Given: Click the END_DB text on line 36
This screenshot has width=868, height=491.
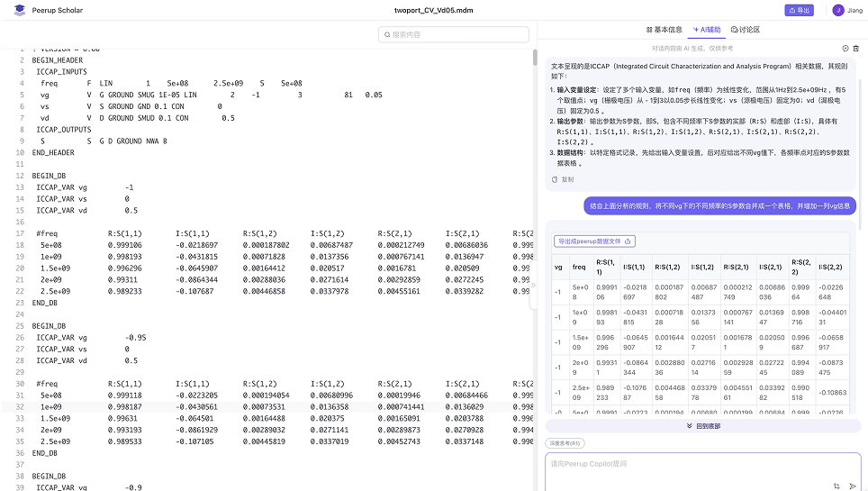Looking at the screenshot, I should click(45, 453).
